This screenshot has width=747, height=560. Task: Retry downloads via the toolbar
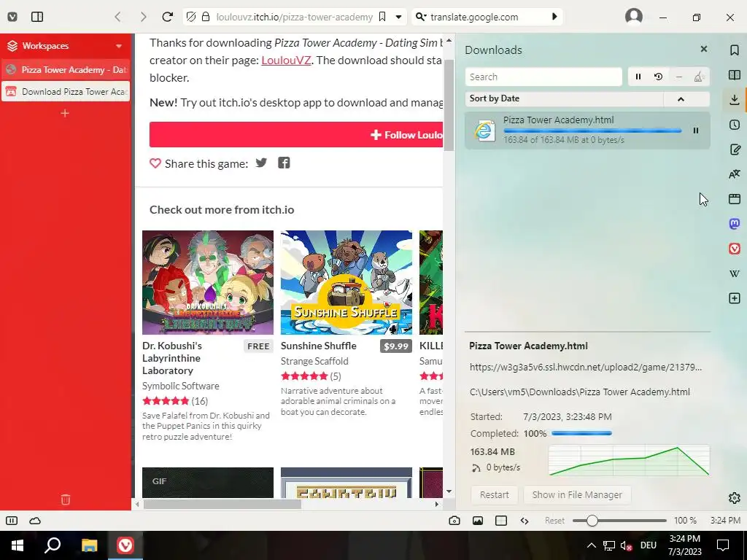(x=659, y=77)
